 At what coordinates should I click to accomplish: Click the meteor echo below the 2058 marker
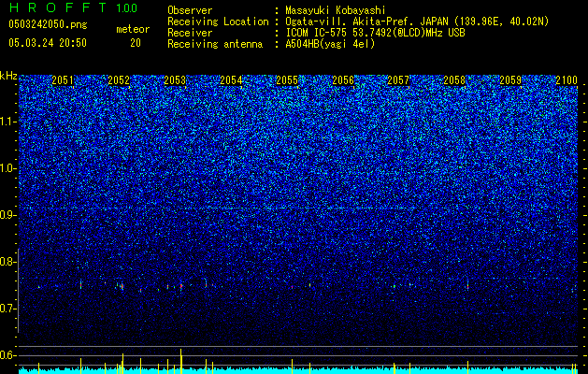tap(467, 284)
